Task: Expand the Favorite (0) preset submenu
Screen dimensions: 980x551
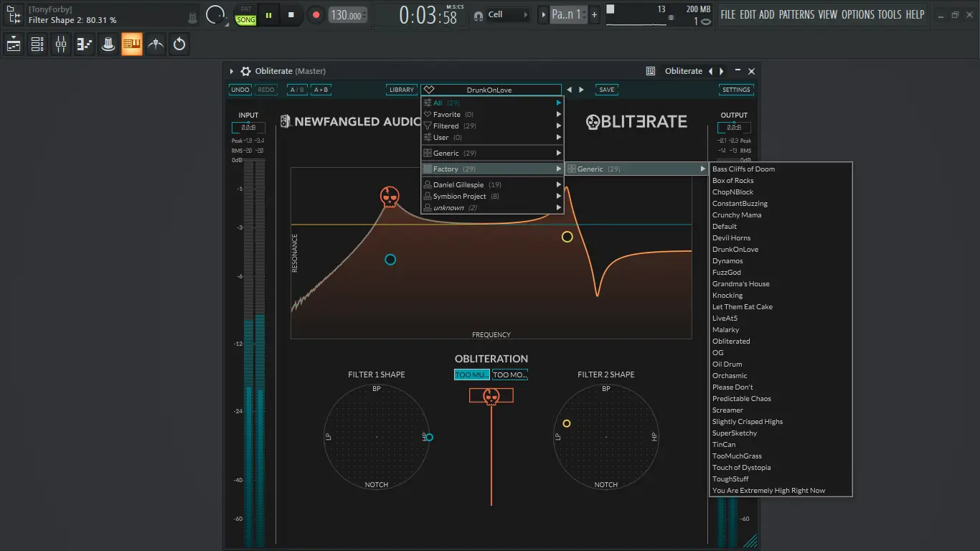Action: 492,114
